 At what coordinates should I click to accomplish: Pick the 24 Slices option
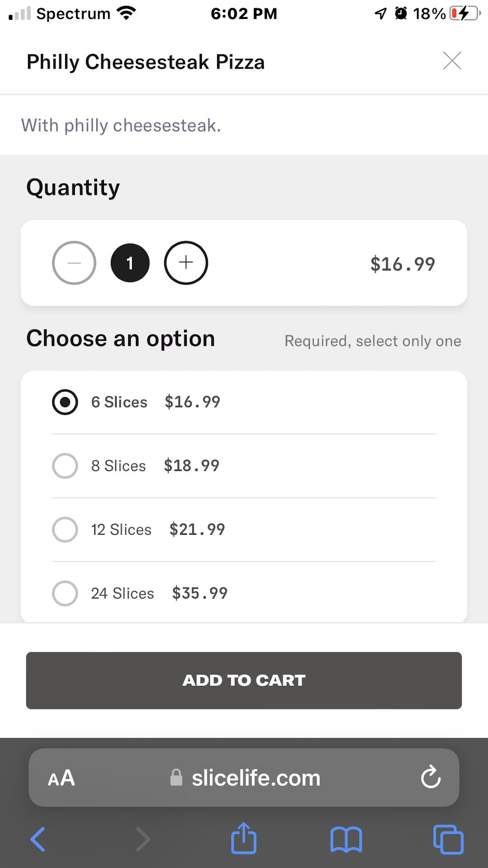[65, 593]
